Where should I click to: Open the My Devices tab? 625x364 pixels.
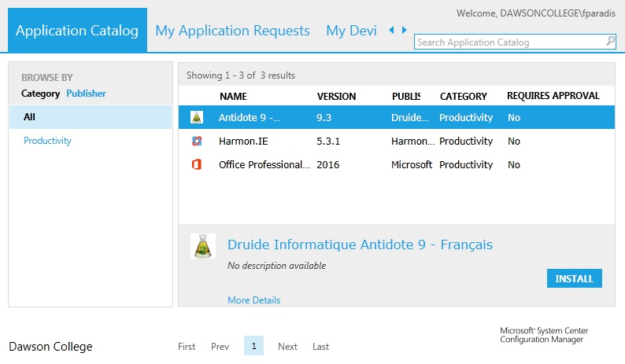[x=351, y=31]
